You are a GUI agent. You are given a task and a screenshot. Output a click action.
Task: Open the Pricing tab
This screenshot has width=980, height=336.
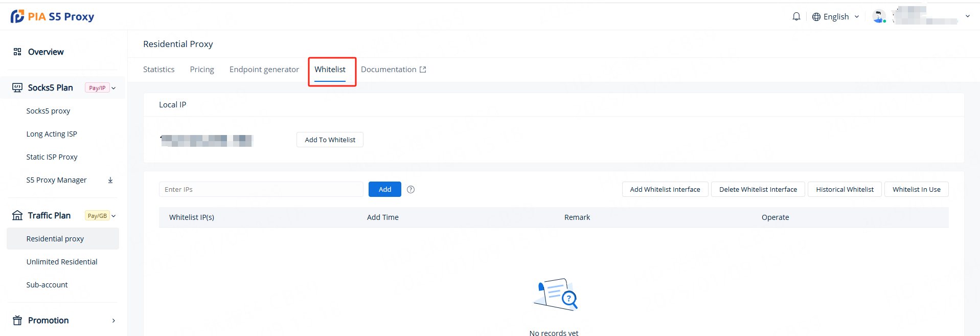tap(202, 70)
